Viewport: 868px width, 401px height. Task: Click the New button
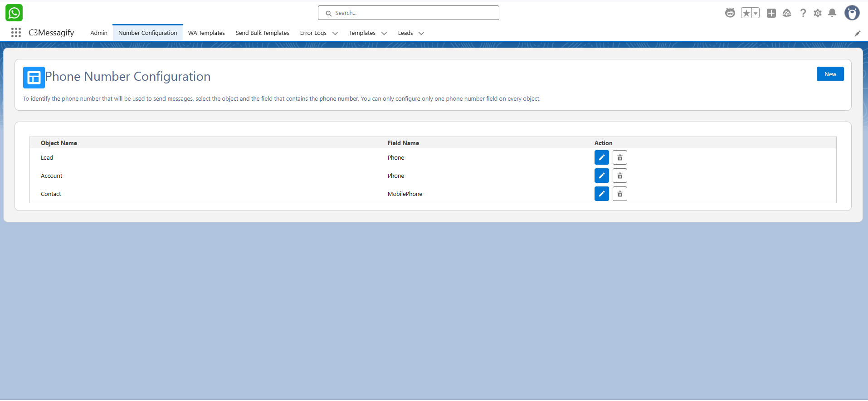pyautogui.click(x=830, y=74)
